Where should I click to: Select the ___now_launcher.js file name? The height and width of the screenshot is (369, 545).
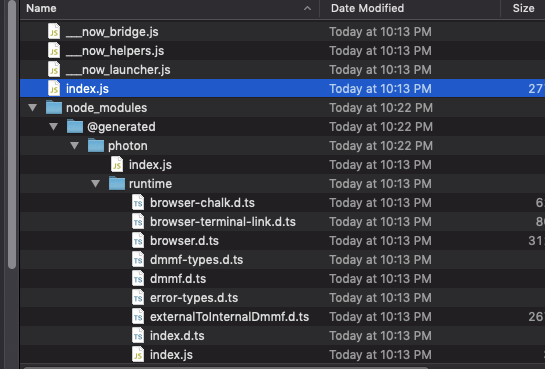click(x=118, y=70)
